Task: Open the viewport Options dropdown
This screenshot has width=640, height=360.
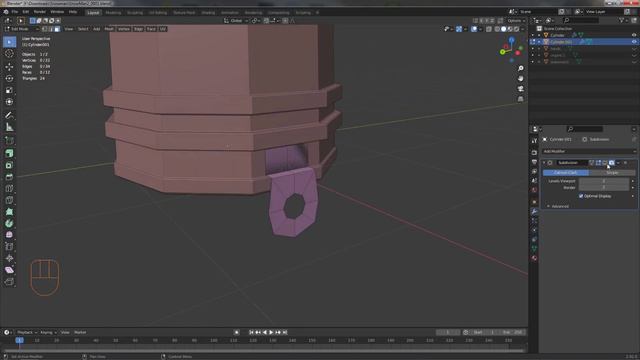Action: click(x=516, y=20)
